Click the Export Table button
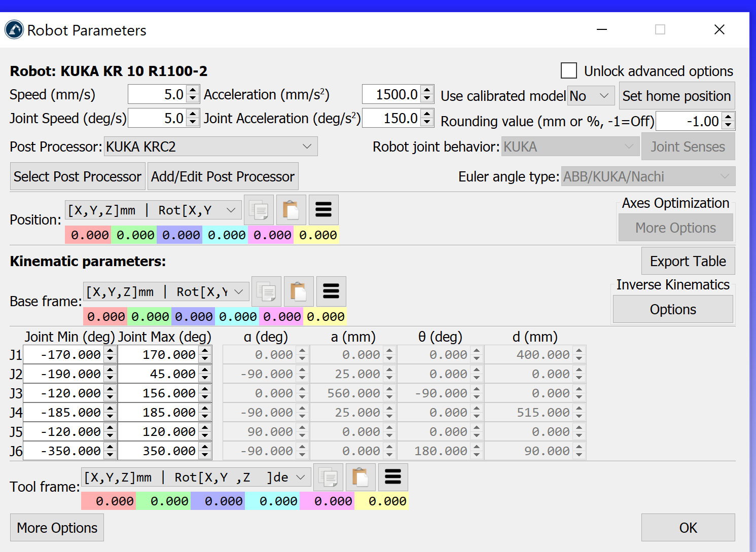756x552 pixels. 688,261
